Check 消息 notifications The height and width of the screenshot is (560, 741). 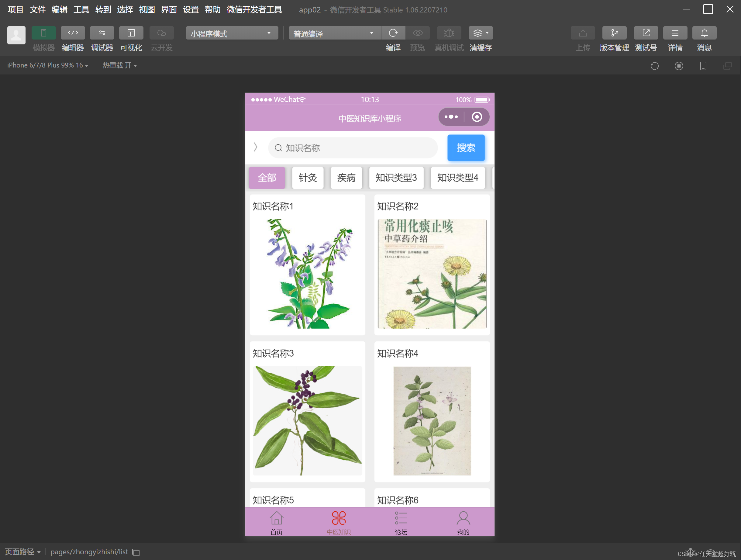click(x=704, y=33)
